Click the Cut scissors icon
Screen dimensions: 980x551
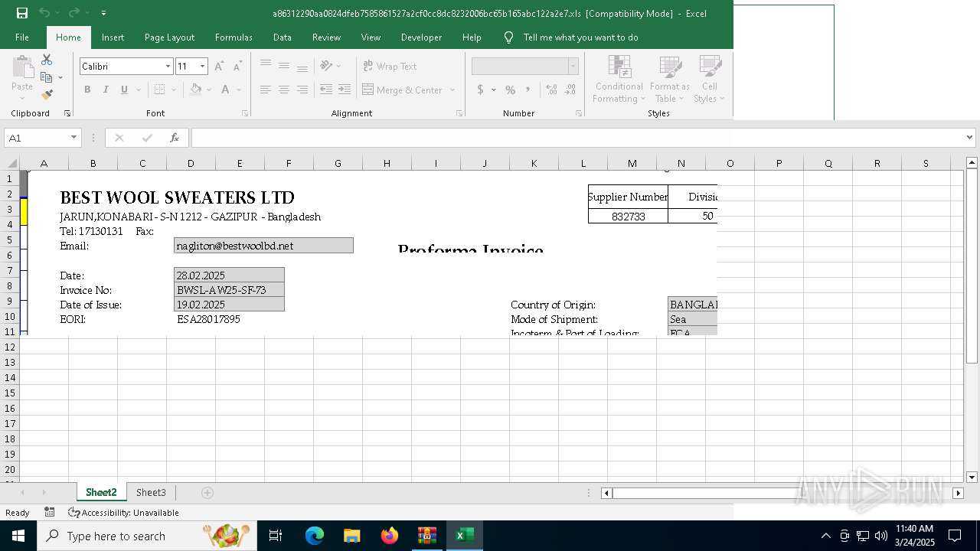point(47,60)
